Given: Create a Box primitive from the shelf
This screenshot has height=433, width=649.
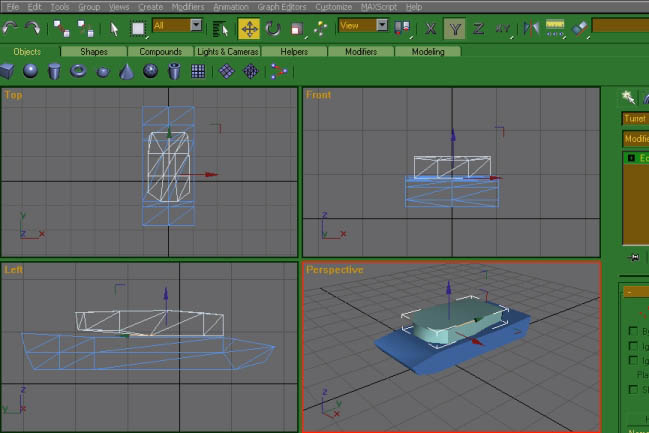Looking at the screenshot, I should pyautogui.click(x=8, y=71).
